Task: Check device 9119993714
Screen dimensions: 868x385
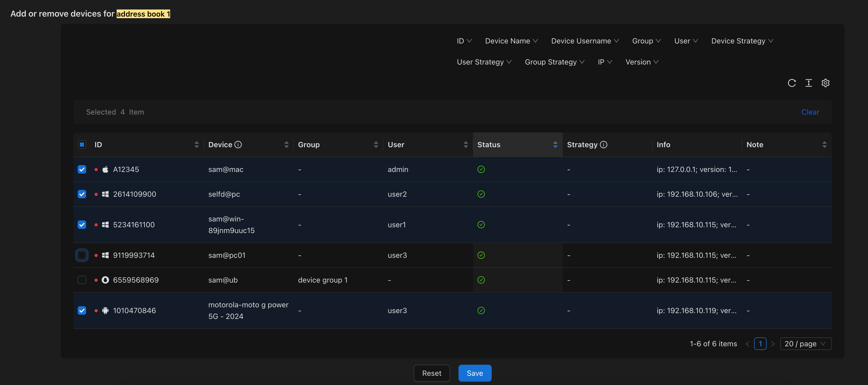Action: click(82, 255)
